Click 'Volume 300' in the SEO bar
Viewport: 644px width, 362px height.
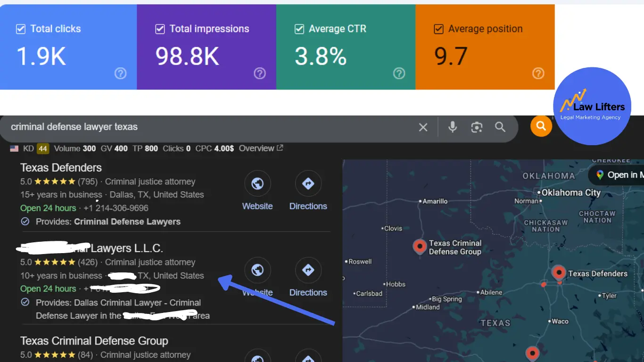pos(75,148)
